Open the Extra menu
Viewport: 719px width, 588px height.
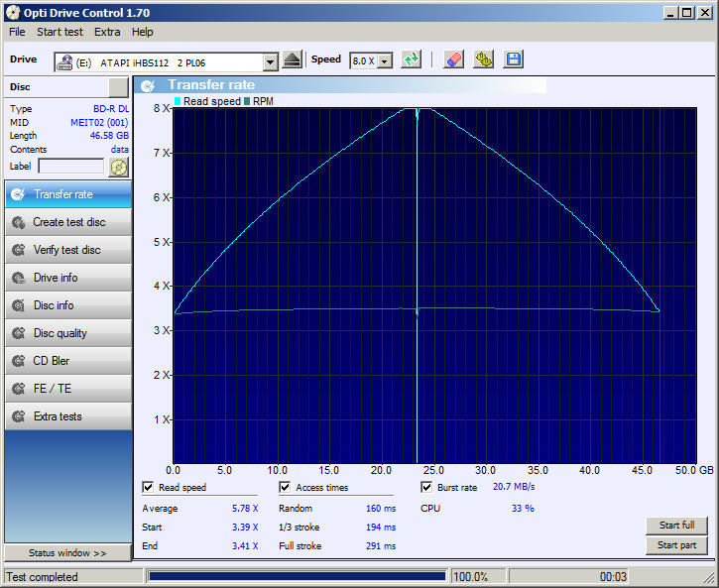coord(107,32)
